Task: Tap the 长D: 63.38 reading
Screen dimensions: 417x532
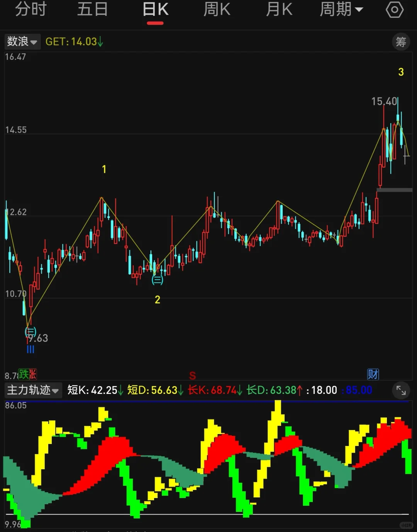Action: [275, 390]
